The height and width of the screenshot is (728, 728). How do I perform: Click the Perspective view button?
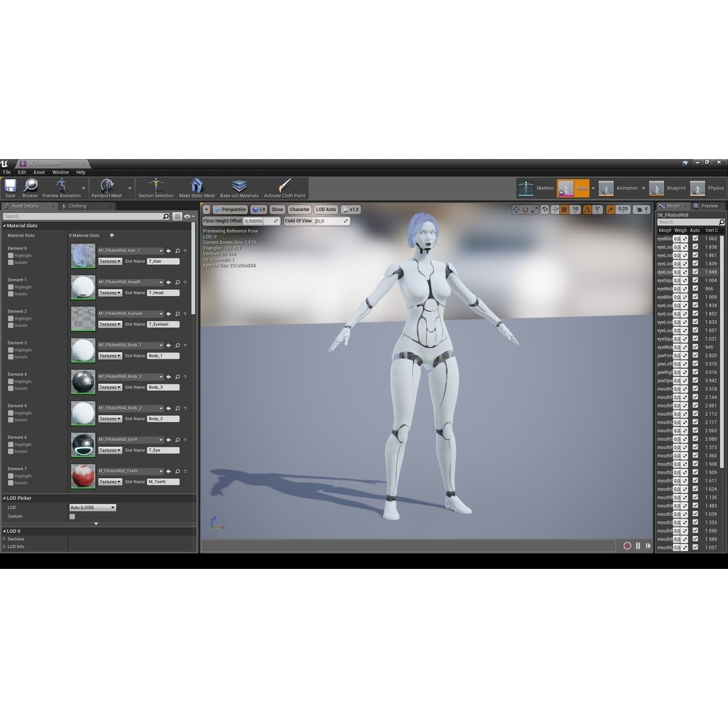point(230,210)
